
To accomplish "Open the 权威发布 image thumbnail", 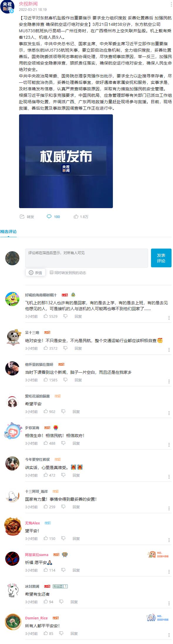I will click(x=66, y=161).
